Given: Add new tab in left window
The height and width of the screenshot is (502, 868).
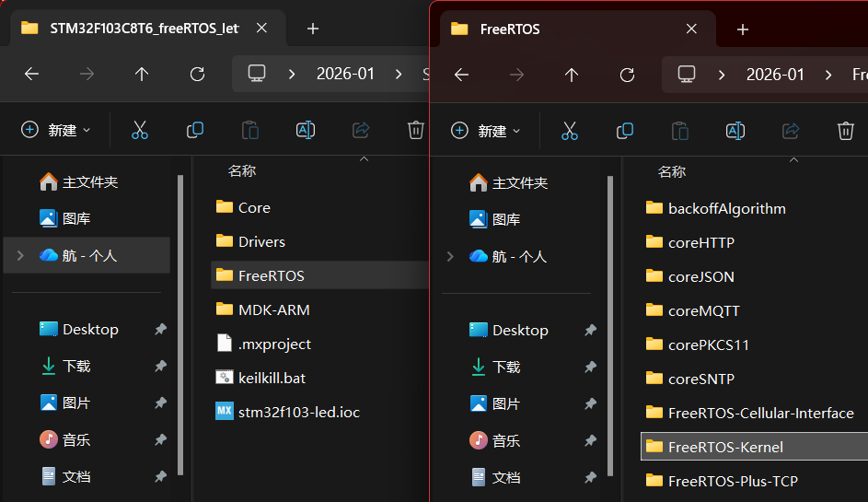Looking at the screenshot, I should 313,29.
